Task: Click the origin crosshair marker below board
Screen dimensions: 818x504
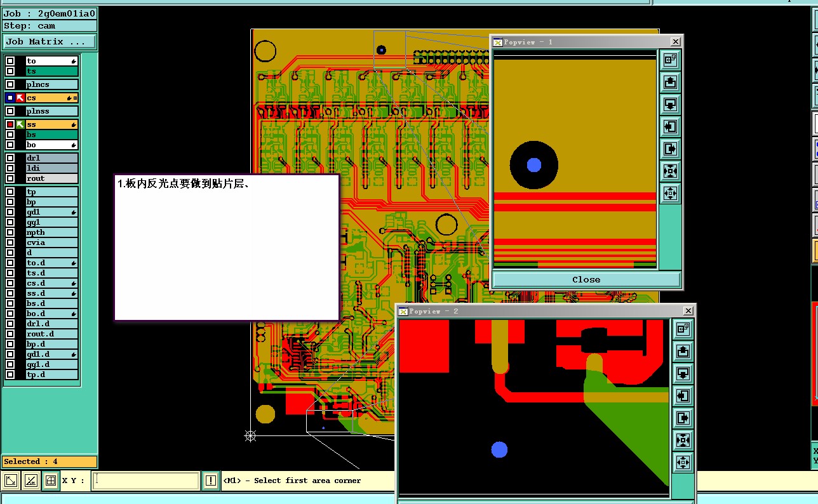Action: click(250, 435)
